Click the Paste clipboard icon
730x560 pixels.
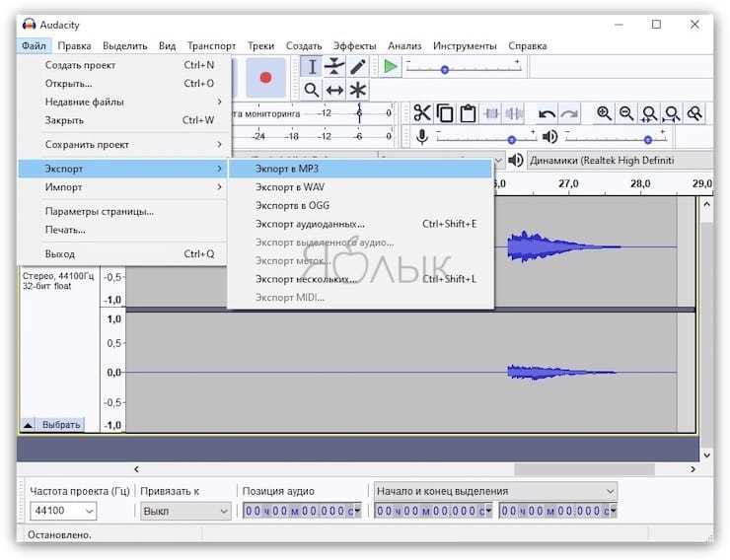click(x=468, y=113)
